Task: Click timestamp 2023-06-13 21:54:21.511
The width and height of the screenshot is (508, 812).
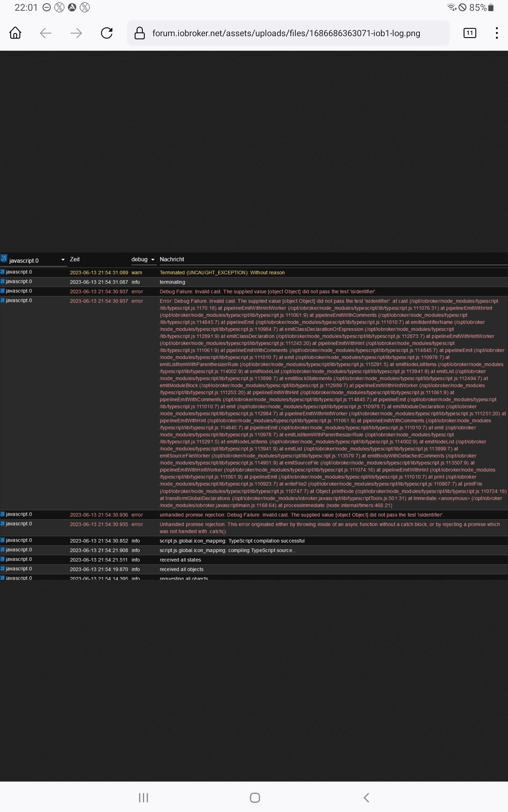Action: pos(99,560)
